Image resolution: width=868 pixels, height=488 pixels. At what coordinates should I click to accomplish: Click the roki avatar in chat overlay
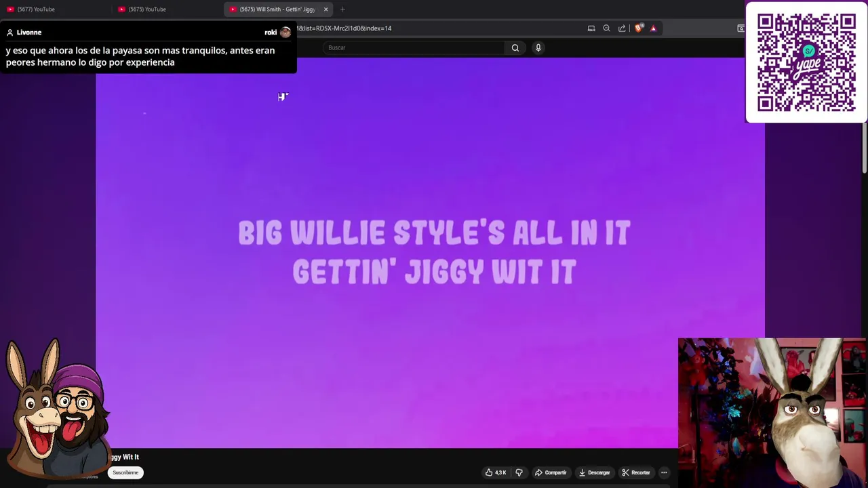tap(285, 33)
